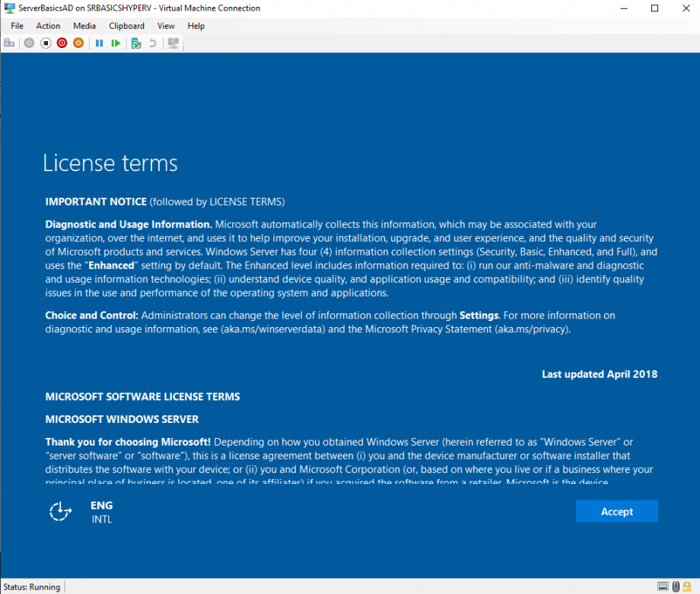700x594 pixels.
Task: Click the Virtual Machine Connection title bar icon
Action: pyautogui.click(x=9, y=8)
